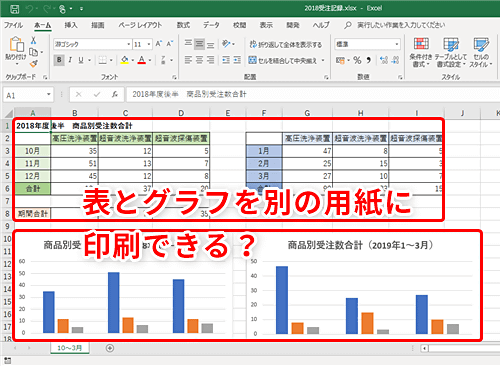The height and width of the screenshot is (366, 500).
Task: Switch to the ページレイアウト tab
Action: pyautogui.click(x=140, y=25)
